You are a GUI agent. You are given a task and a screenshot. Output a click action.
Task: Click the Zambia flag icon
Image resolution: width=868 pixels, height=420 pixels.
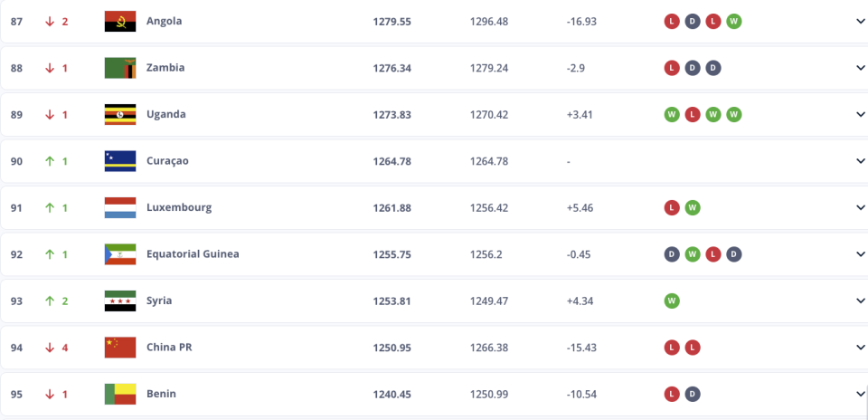coord(120,68)
